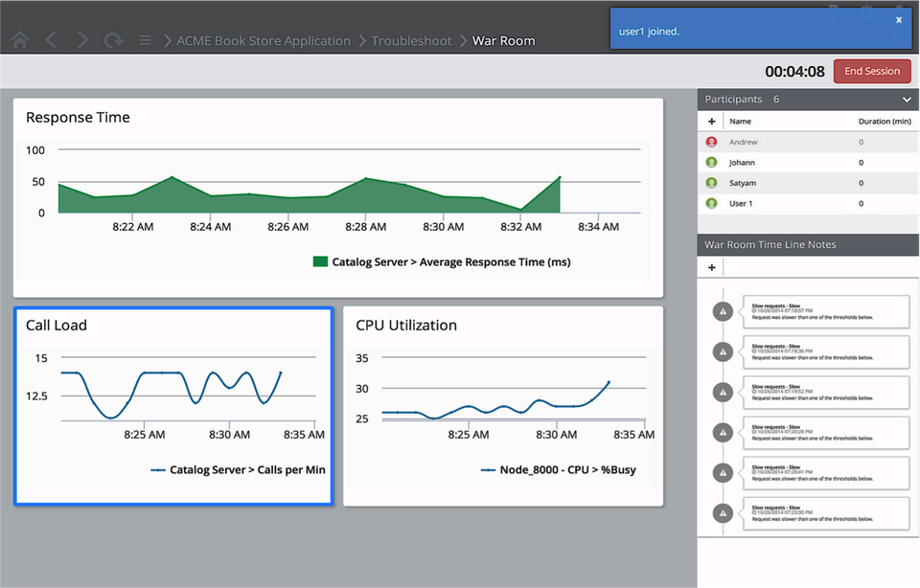This screenshot has width=920, height=588.
Task: Dismiss the 'user1 joined' notification
Action: (x=898, y=20)
